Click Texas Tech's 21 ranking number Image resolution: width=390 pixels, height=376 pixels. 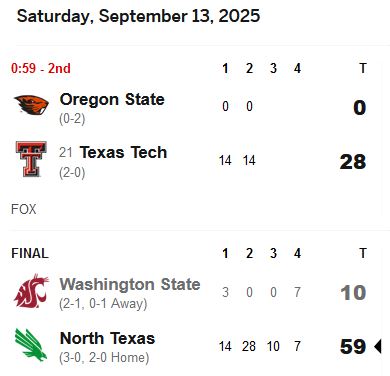[x=66, y=152]
